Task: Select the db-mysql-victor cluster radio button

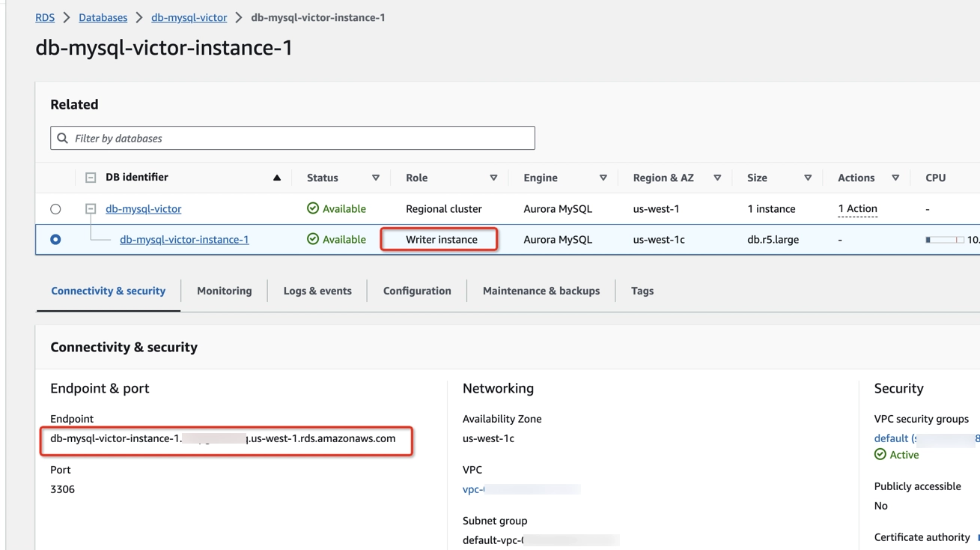Action: click(x=55, y=209)
